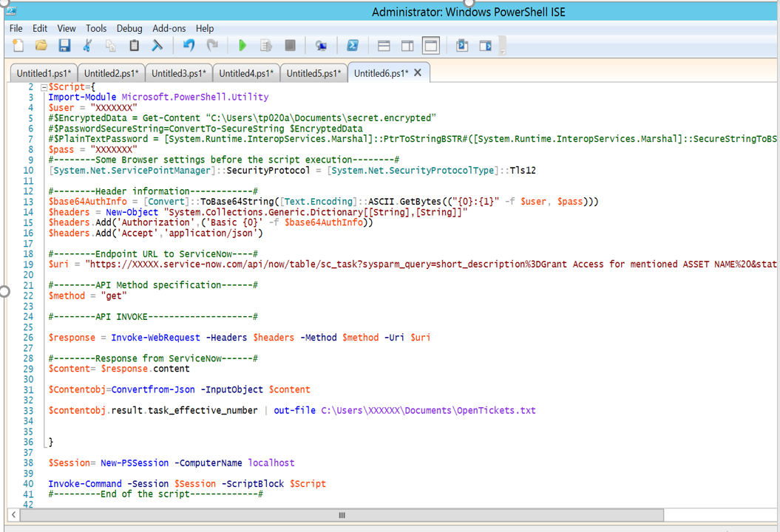Run the script with the green Run button

[243, 45]
